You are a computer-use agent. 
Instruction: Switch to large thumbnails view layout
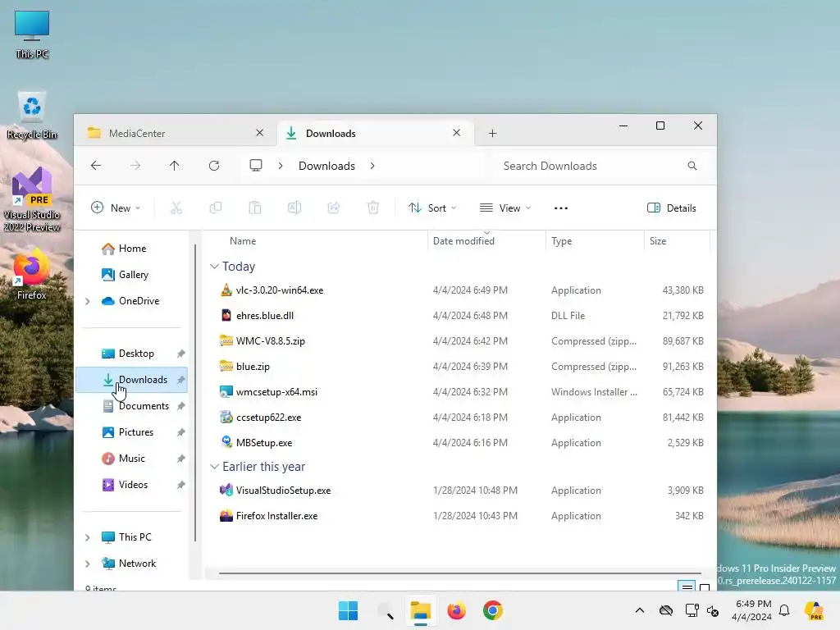(705, 587)
